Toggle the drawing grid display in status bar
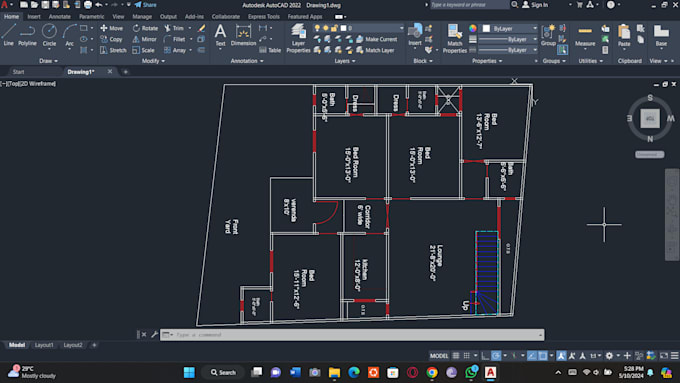680x383 pixels. (x=456, y=356)
